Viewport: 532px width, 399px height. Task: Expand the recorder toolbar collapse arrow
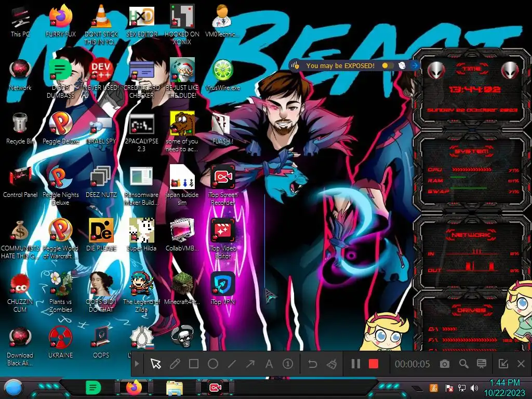click(x=137, y=364)
